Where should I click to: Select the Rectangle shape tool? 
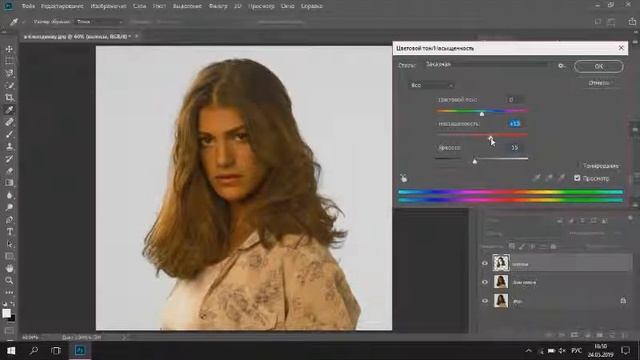coord(9,256)
